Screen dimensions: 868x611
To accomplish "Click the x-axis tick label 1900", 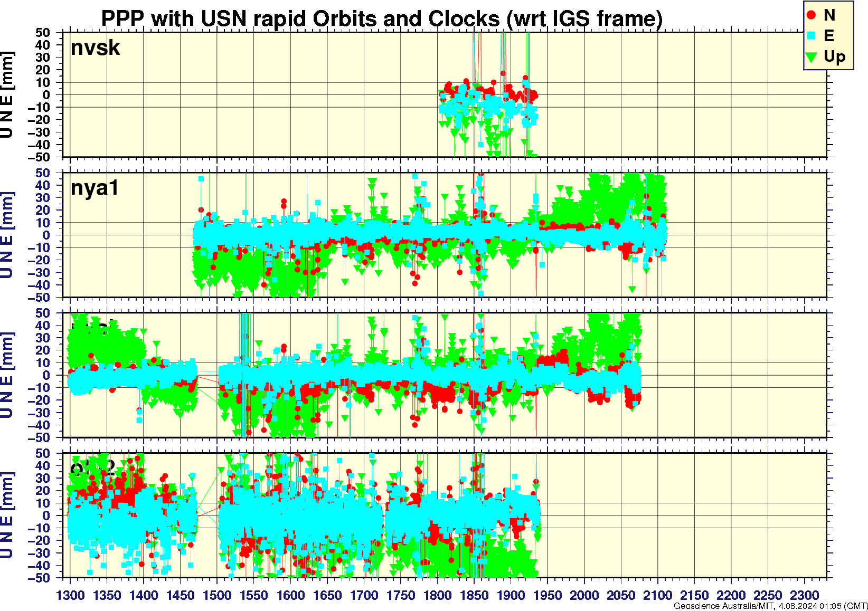I will pyautogui.click(x=511, y=595).
